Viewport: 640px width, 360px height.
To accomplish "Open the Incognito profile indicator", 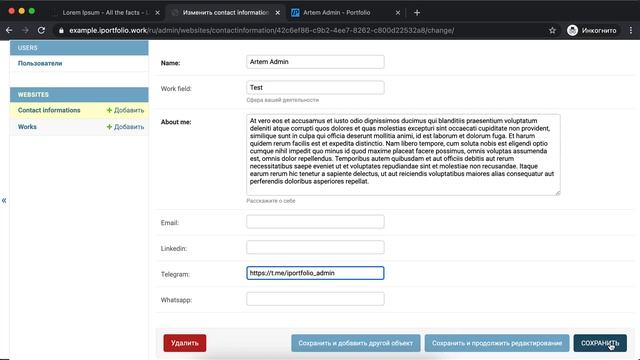I will click(592, 30).
